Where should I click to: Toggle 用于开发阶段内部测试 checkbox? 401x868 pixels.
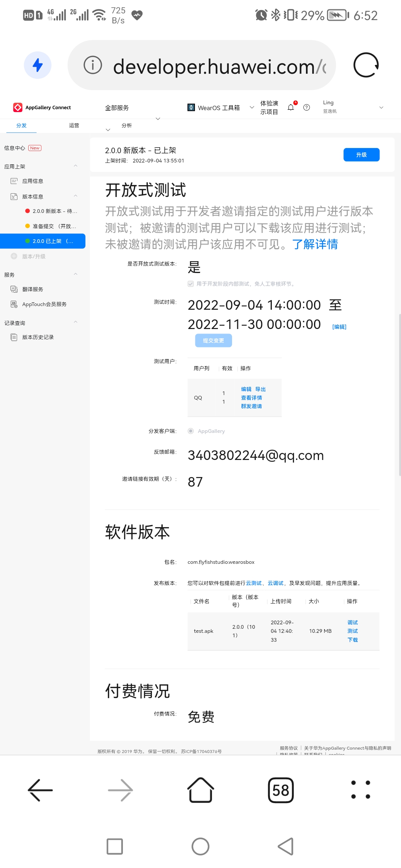[190, 284]
